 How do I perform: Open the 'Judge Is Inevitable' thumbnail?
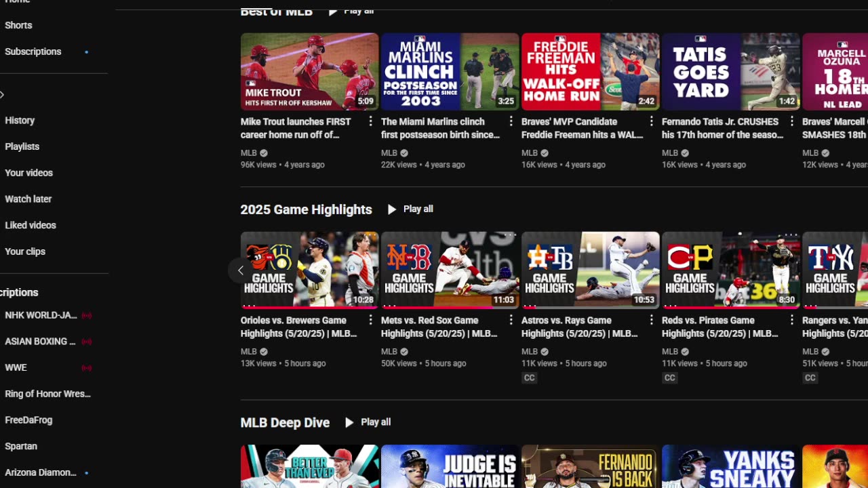450,466
